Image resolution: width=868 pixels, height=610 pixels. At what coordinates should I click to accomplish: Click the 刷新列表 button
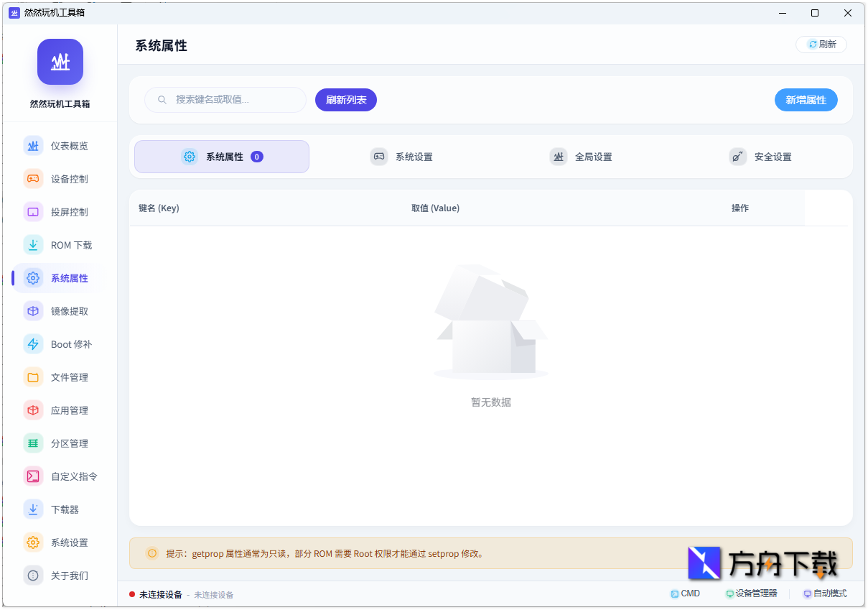(346, 100)
